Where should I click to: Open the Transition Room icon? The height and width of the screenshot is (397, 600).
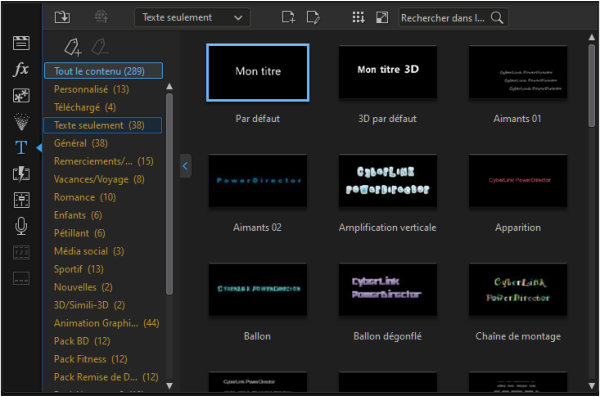(x=21, y=174)
